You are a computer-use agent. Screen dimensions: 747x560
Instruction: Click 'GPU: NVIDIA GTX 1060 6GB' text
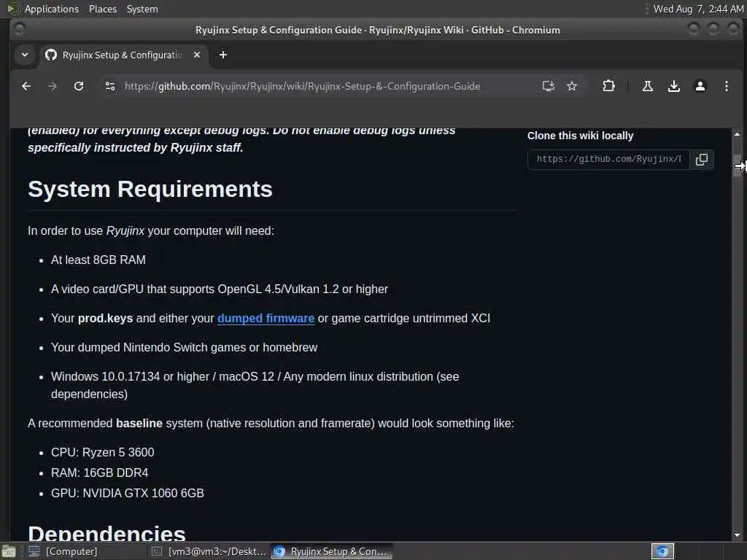[127, 494]
